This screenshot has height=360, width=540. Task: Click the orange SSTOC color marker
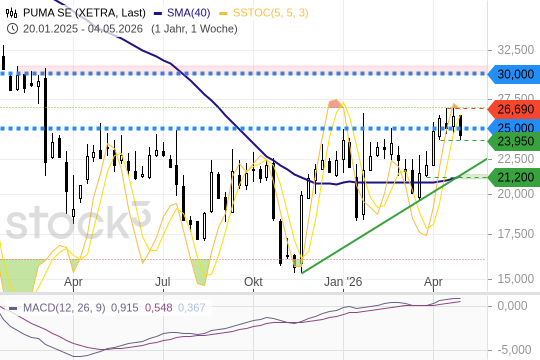click(x=224, y=13)
